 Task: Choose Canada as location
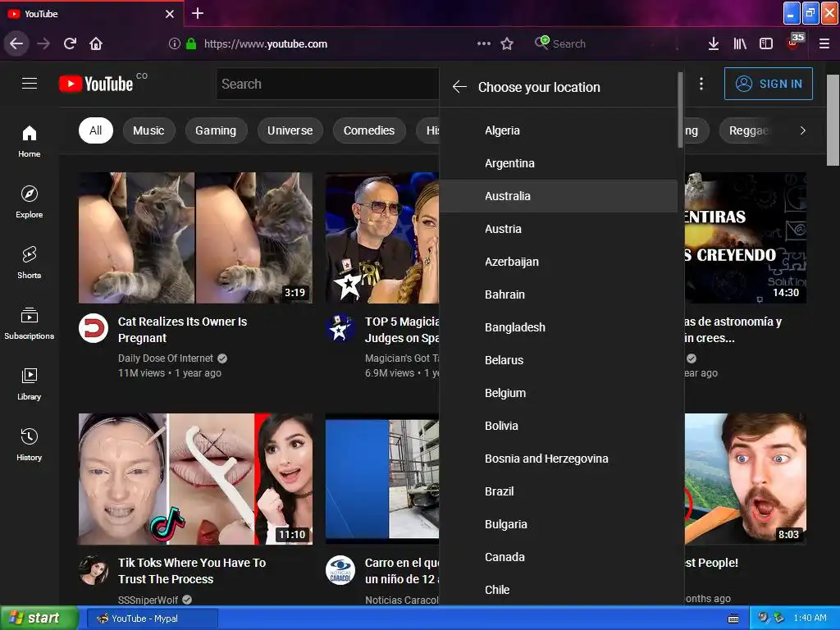558,557
